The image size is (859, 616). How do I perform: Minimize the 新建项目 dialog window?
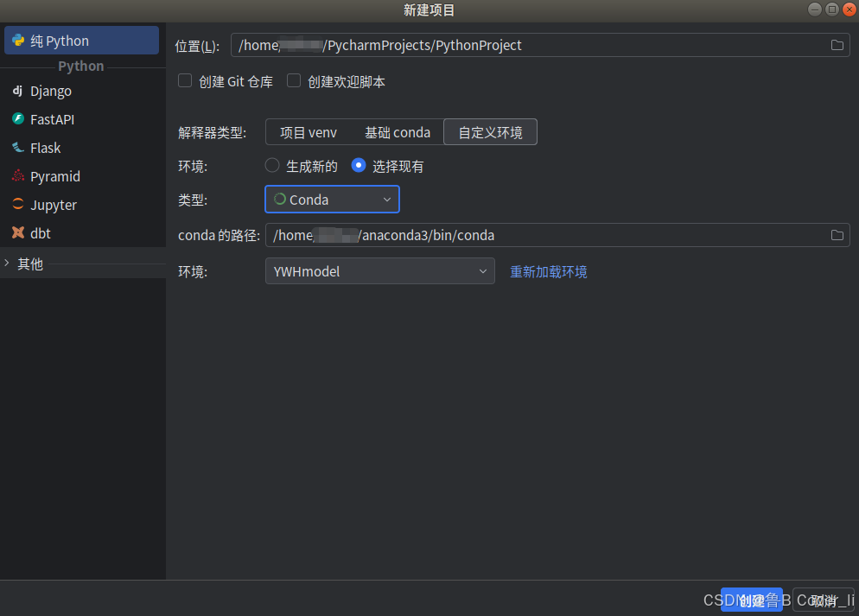[x=815, y=10]
